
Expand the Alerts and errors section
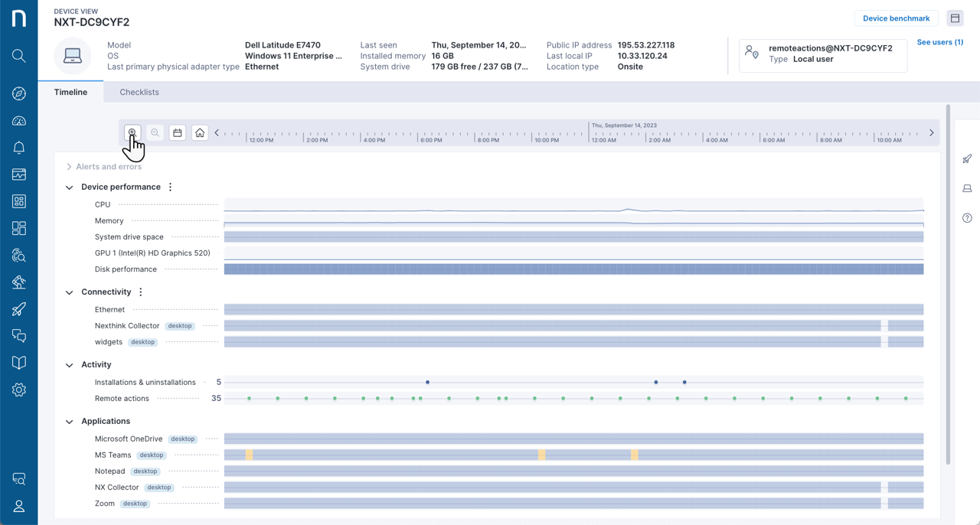click(69, 166)
